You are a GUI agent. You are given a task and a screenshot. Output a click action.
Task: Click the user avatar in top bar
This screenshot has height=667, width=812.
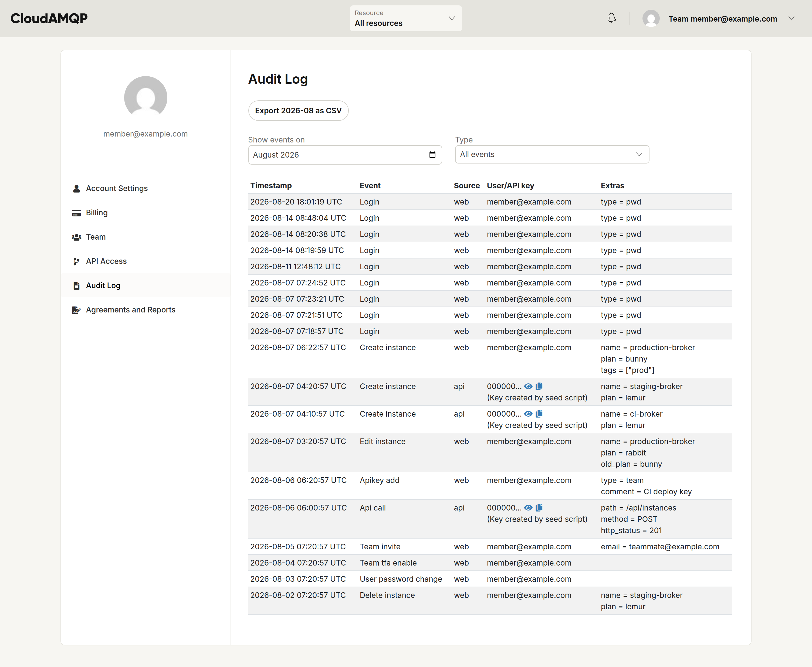point(651,18)
